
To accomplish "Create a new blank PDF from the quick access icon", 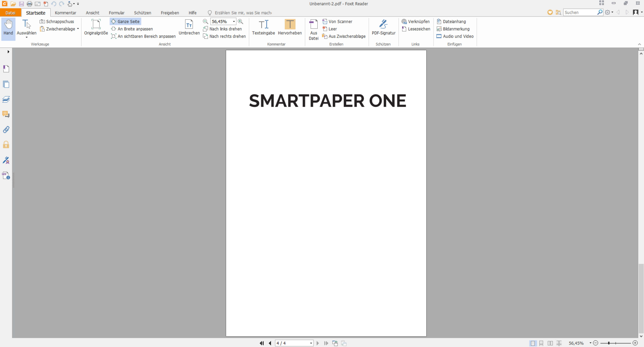I will click(46, 4).
